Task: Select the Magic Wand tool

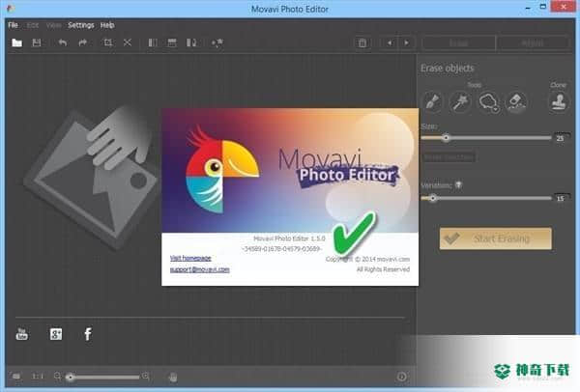Action: 460,102
